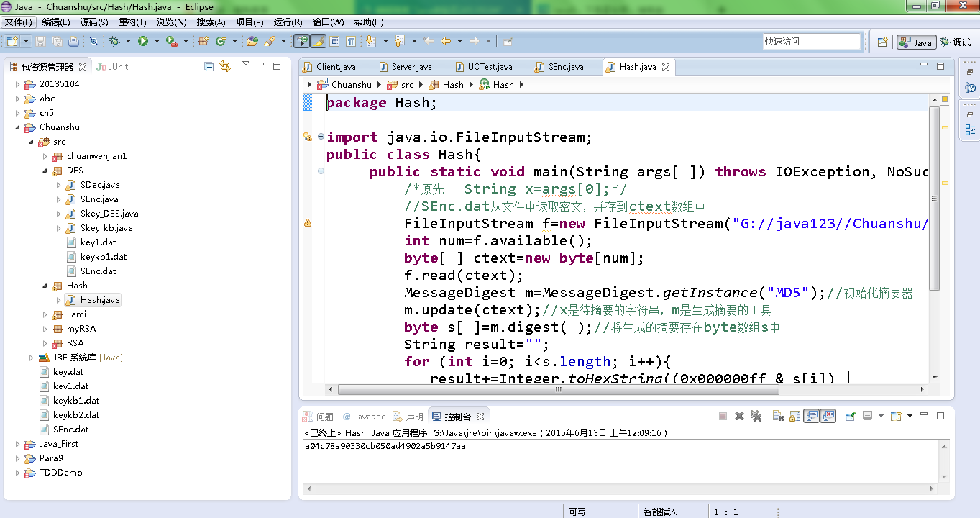Screen dimensions: 980x518
Task: Create a new Java class via toolbar
Action: [221, 41]
